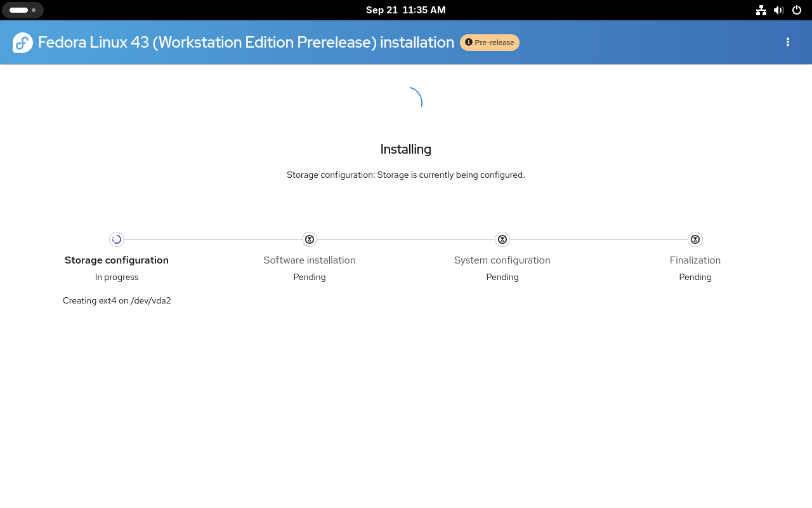Click the Software installation pending step icon

310,239
